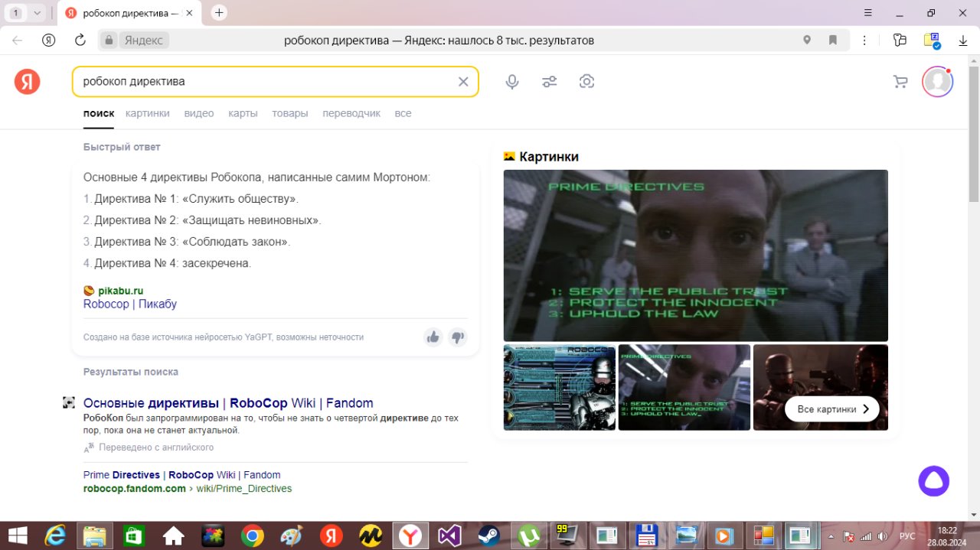Click the Yandex logo on the page
Screen dimensions: 980x550
coord(28,81)
